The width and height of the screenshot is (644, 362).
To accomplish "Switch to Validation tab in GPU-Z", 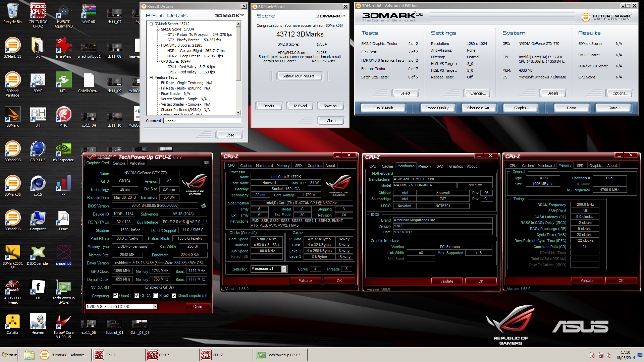I will 138,163.
